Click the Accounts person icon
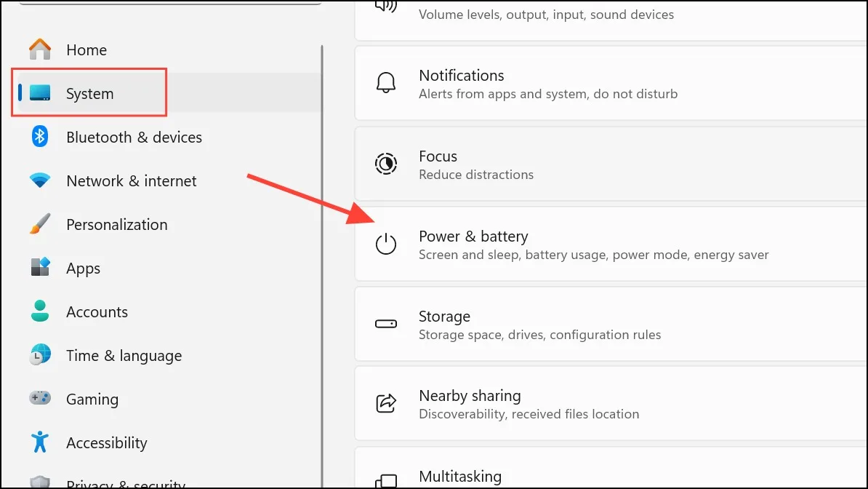Screen dimensions: 868x489 click(40, 311)
